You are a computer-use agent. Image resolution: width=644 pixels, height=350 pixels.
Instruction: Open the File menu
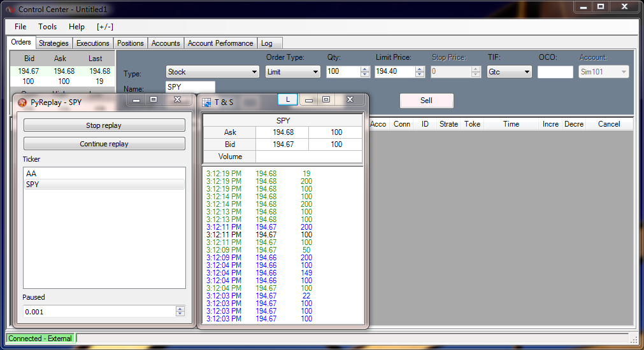[20, 27]
